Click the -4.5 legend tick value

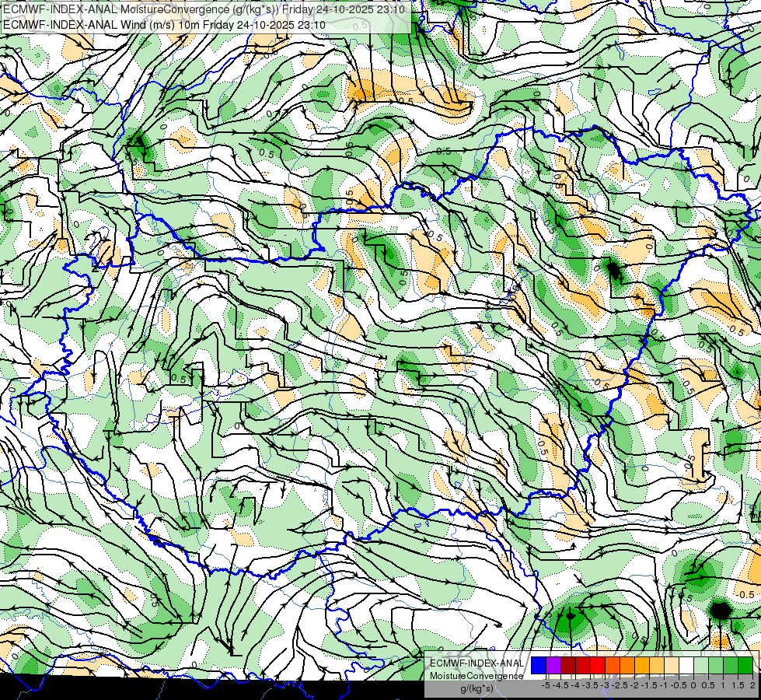(560, 685)
